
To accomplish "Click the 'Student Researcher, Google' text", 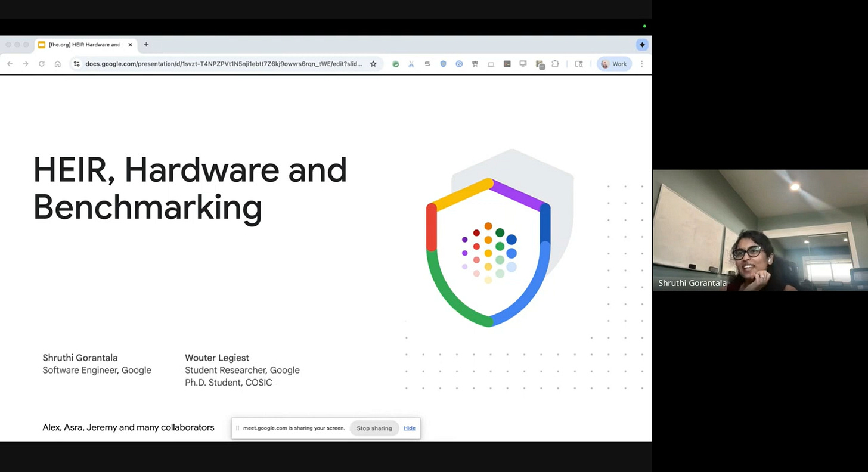I will click(x=242, y=370).
